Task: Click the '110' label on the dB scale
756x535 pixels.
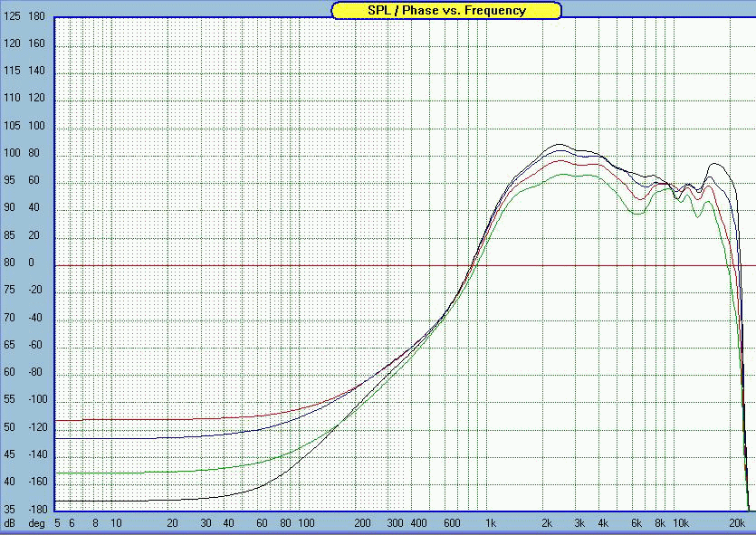Action: tap(12, 98)
